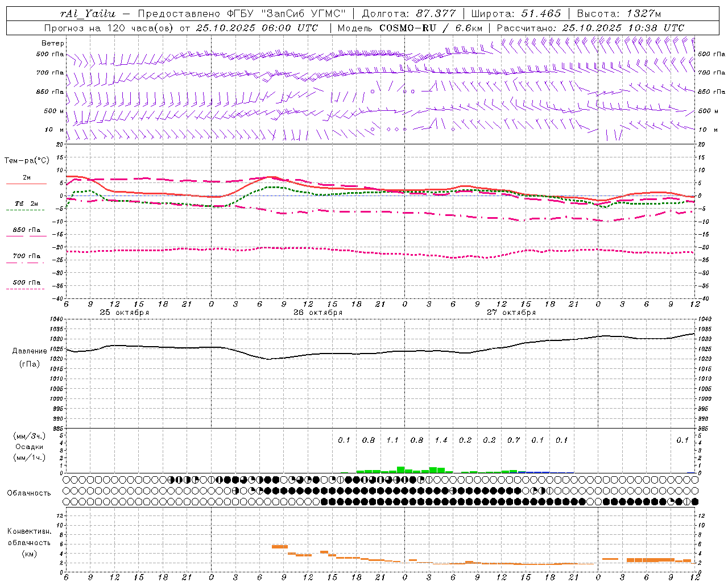Click the "(мм/3ч.)" precipitation unit label
This screenshot has height=582, width=728.
tap(30, 436)
